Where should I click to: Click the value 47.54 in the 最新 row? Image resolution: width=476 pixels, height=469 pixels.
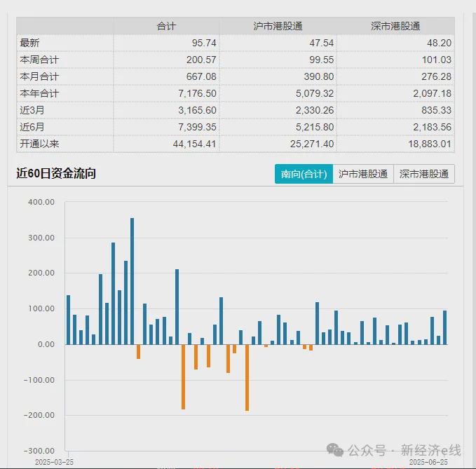click(322, 43)
